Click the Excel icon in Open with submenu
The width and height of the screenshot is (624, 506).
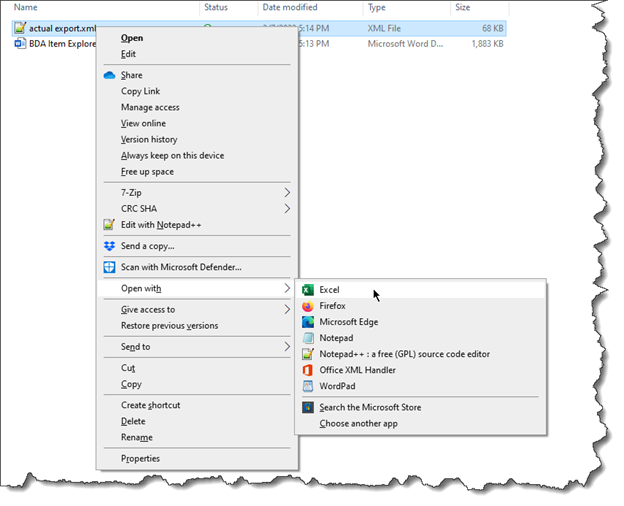pyautogui.click(x=308, y=290)
